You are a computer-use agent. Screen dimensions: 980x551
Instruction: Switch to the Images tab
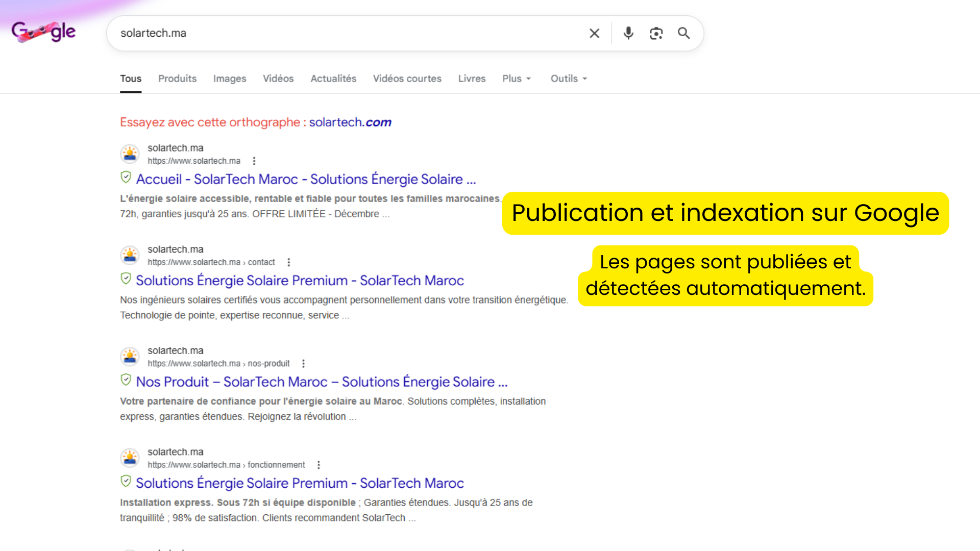pyautogui.click(x=230, y=79)
